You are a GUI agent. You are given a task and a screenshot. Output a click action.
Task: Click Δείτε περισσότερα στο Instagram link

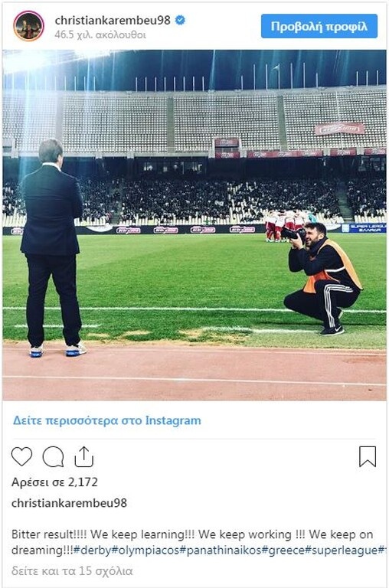pyautogui.click(x=107, y=420)
